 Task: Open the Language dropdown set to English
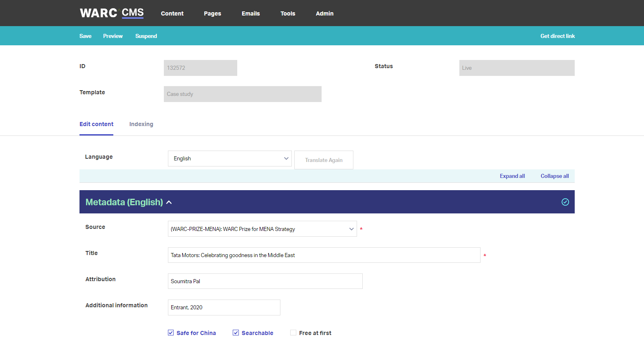click(230, 158)
